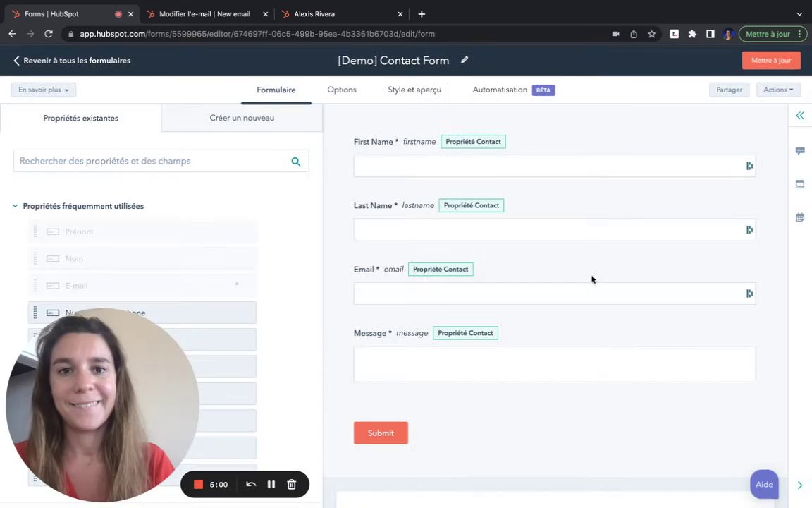Open the En savoir plus dropdown

(44, 90)
